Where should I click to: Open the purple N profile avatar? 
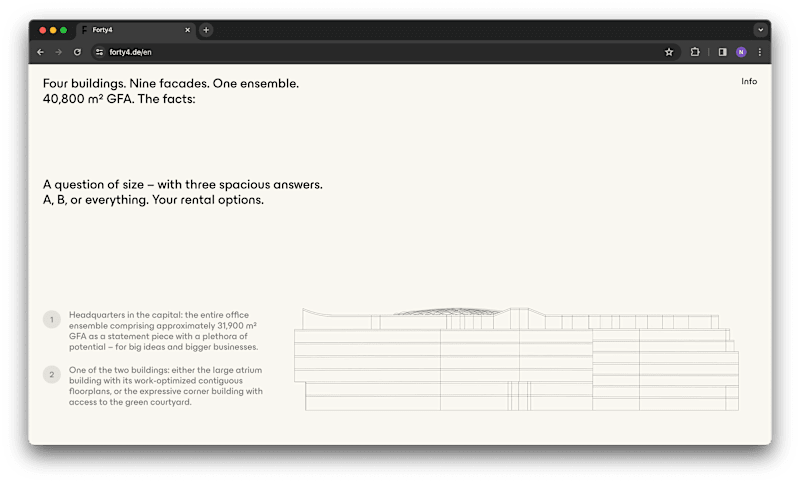pos(741,52)
